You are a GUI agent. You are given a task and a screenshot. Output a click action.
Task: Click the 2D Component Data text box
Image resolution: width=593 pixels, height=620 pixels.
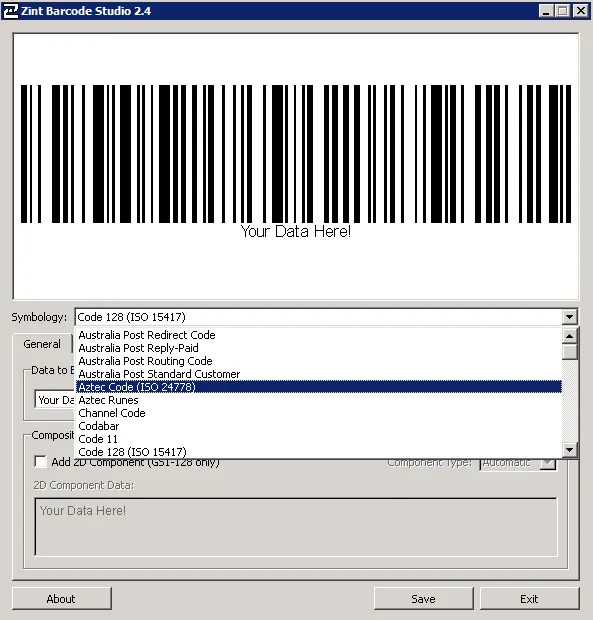click(x=296, y=527)
